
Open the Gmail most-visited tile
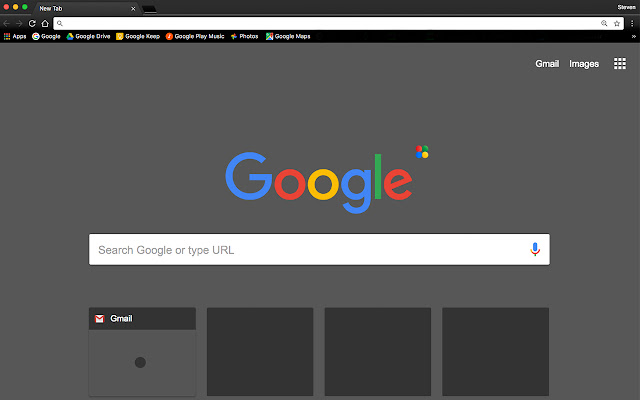(142, 351)
